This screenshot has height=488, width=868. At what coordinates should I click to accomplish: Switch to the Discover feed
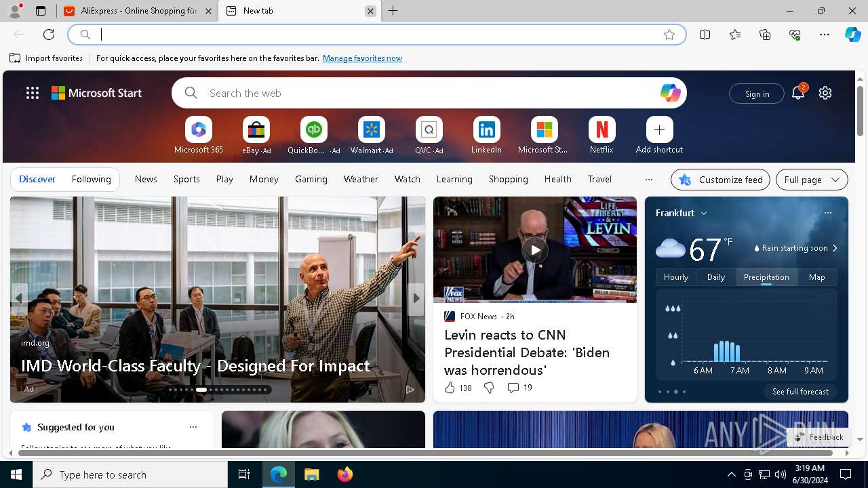click(x=37, y=179)
